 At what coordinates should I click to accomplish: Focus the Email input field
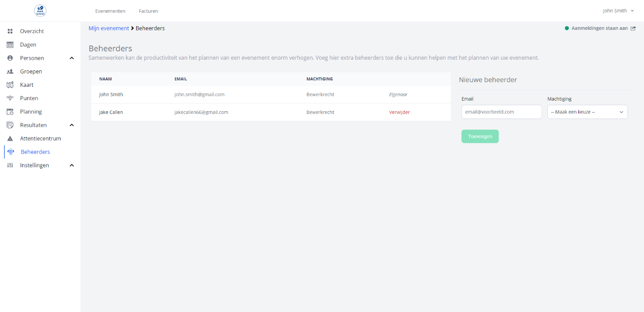[x=501, y=112]
